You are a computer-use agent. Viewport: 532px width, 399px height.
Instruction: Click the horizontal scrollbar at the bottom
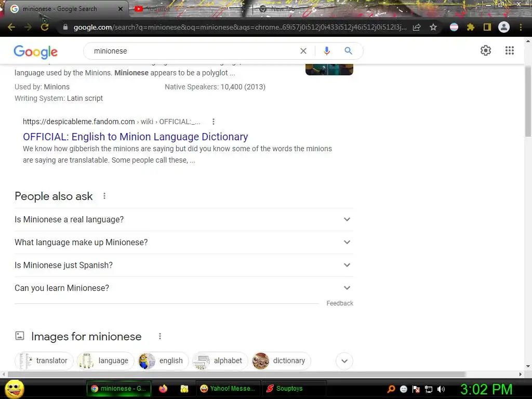pyautogui.click(x=236, y=374)
